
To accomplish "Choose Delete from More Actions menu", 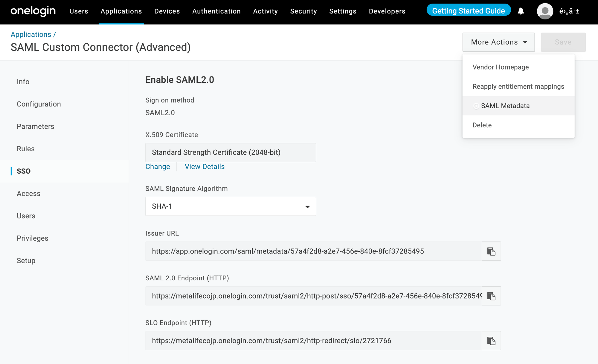I will click(518, 125).
